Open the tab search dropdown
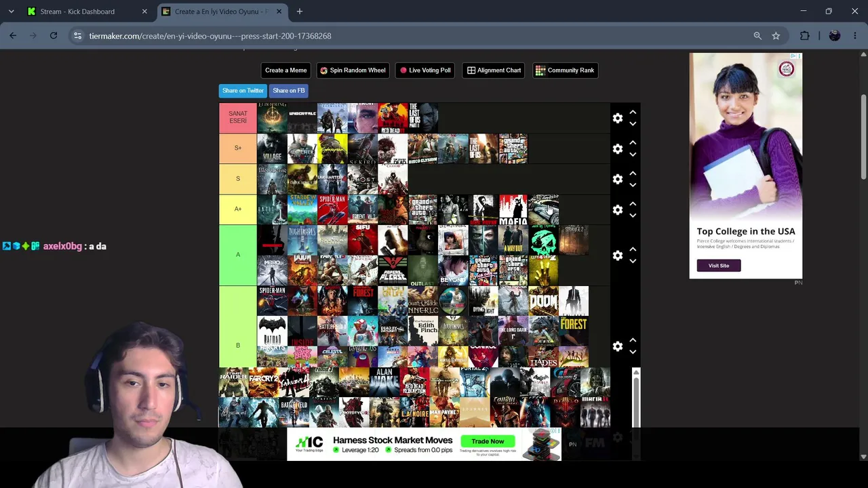Image resolution: width=868 pixels, height=488 pixels. 11,12
